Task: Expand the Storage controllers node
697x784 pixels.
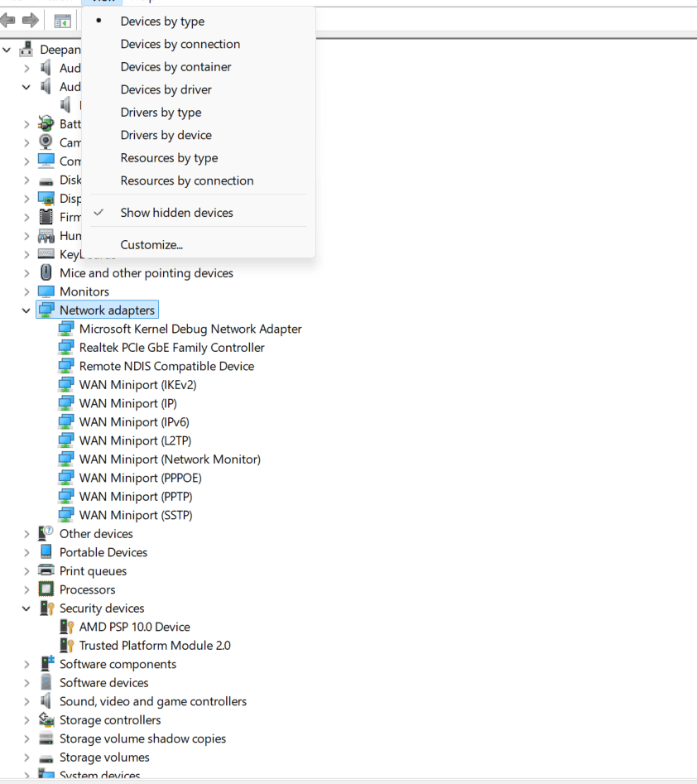Action: coord(26,719)
